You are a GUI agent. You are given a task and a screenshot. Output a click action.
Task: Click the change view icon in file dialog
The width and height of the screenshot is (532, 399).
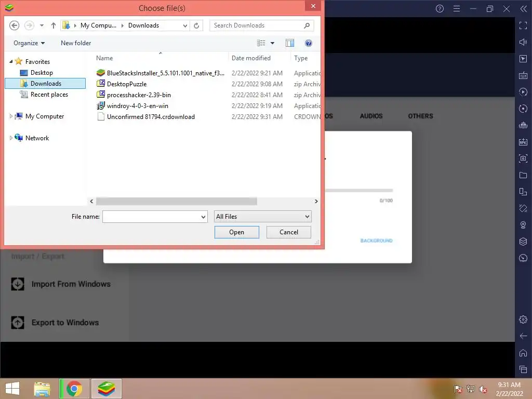pyautogui.click(x=261, y=43)
